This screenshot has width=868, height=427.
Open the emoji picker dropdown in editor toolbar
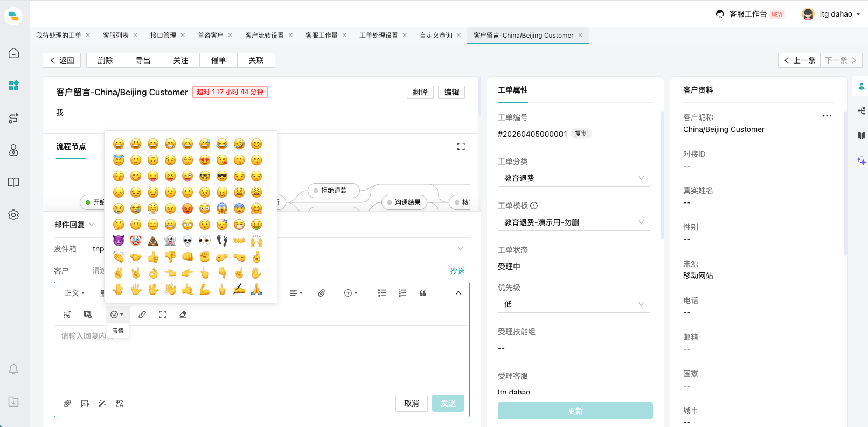coord(117,314)
